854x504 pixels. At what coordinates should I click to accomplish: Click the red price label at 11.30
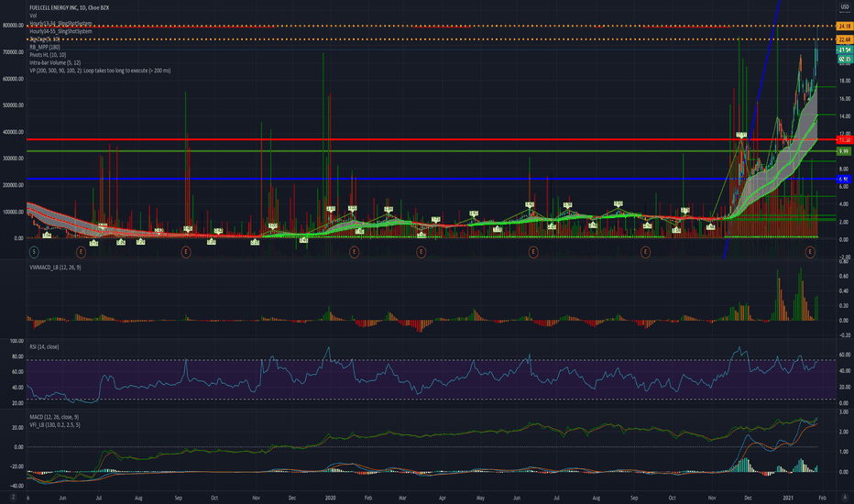(x=844, y=140)
